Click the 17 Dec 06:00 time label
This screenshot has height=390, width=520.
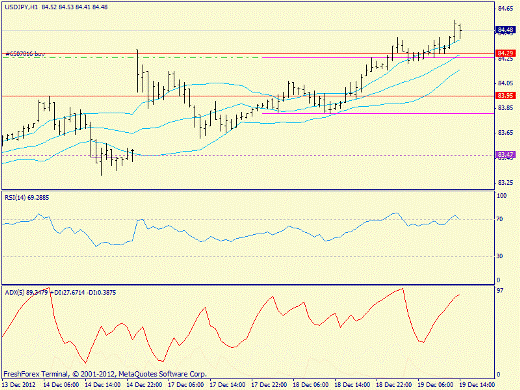(x=186, y=385)
